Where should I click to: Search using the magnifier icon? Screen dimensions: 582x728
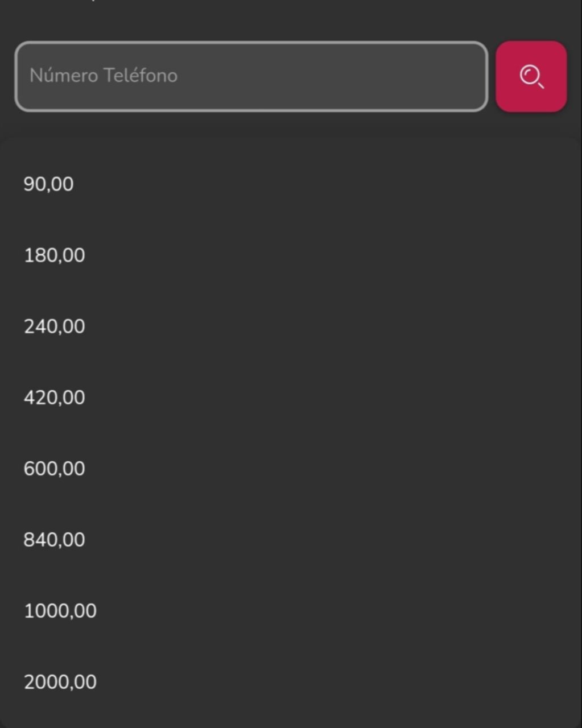coord(531,76)
